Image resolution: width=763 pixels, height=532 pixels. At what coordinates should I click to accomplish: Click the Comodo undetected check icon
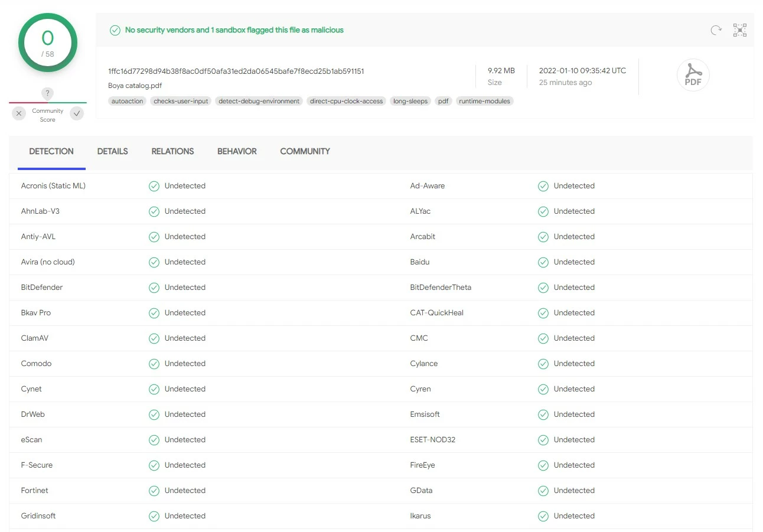click(x=154, y=364)
